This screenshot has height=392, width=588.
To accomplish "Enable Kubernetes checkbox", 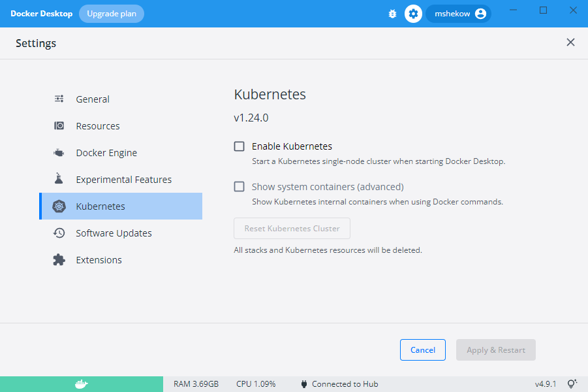I will [x=240, y=146].
